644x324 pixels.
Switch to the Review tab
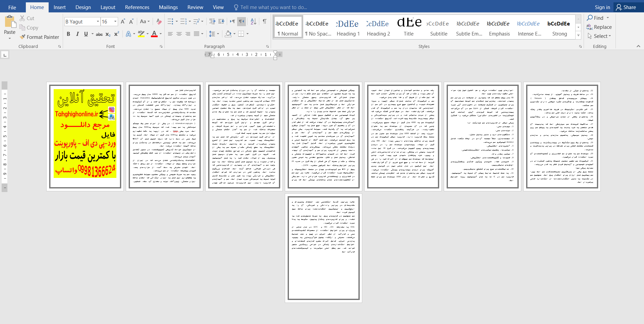(195, 7)
